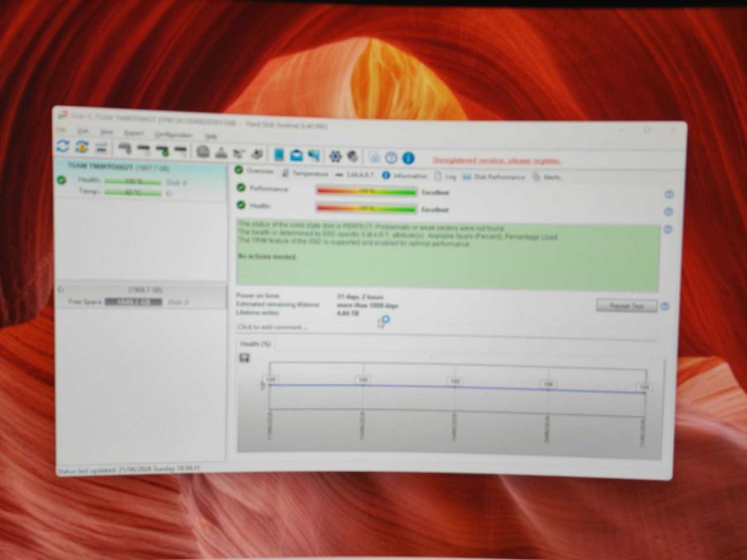Click the last data point on health graph
Screen dimensions: 747x560
tap(645, 392)
